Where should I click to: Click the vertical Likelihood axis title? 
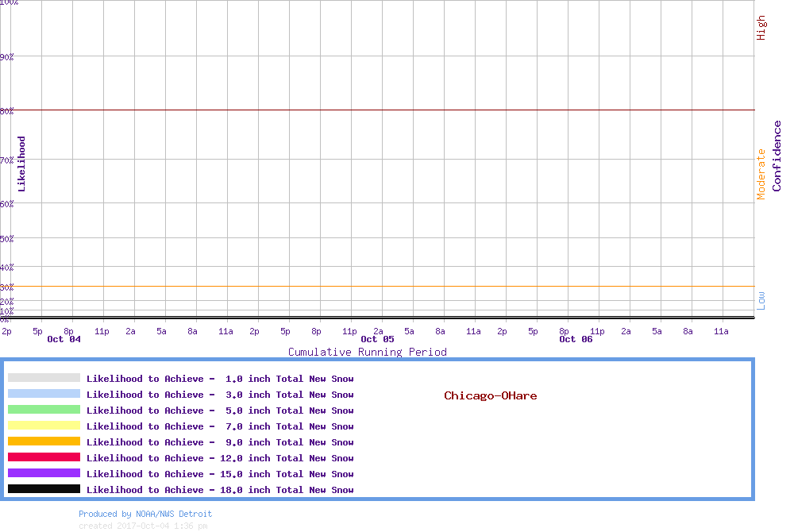click(x=21, y=164)
